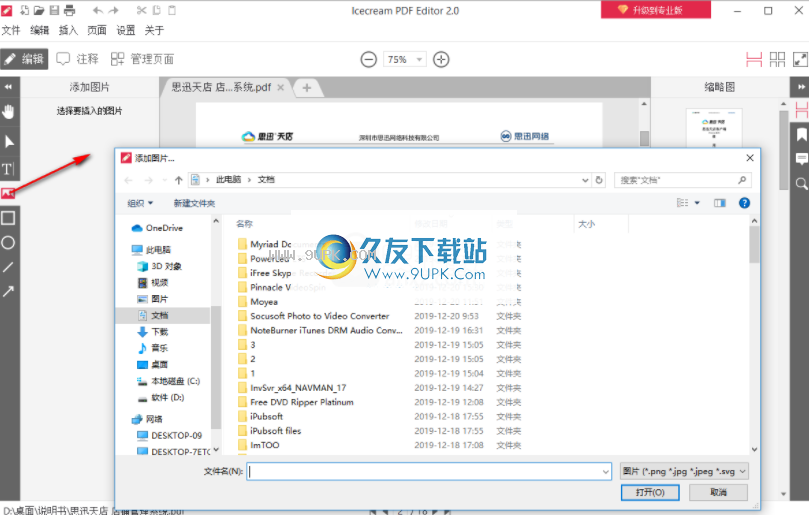Open the file type filter dropdown

pos(742,471)
